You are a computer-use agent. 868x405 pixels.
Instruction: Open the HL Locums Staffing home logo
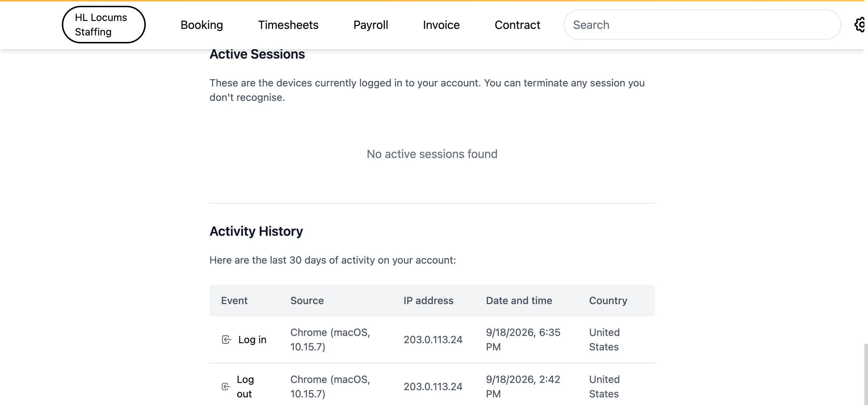point(104,25)
